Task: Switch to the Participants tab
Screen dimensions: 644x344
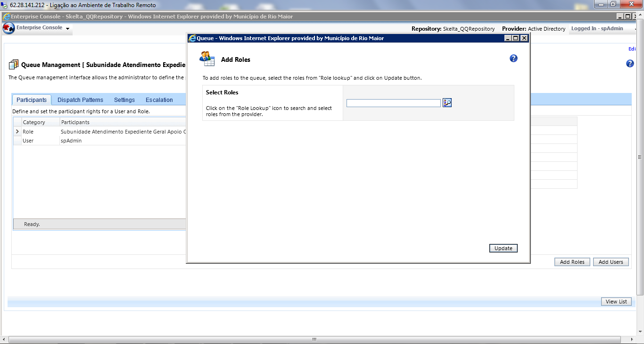Action: point(32,100)
